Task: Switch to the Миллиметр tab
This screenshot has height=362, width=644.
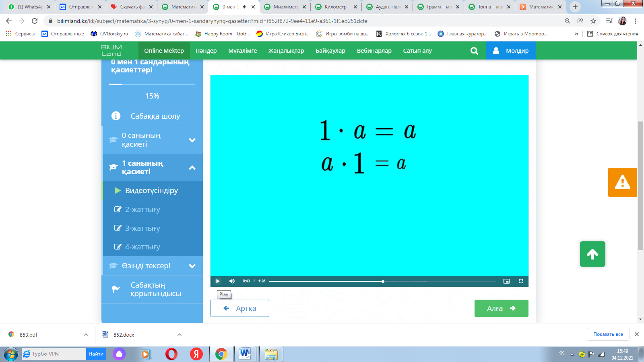Action: pyautogui.click(x=285, y=7)
